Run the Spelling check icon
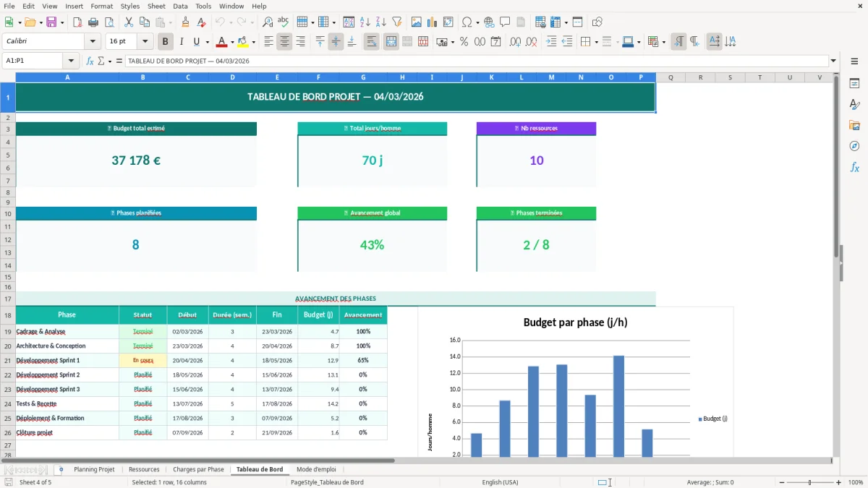868x488 pixels. coord(284,22)
